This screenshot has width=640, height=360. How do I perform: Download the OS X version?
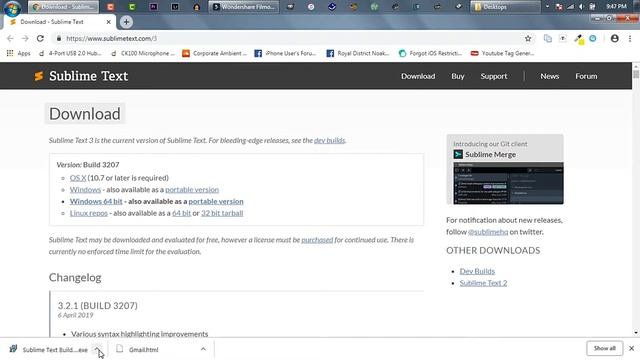pos(78,178)
